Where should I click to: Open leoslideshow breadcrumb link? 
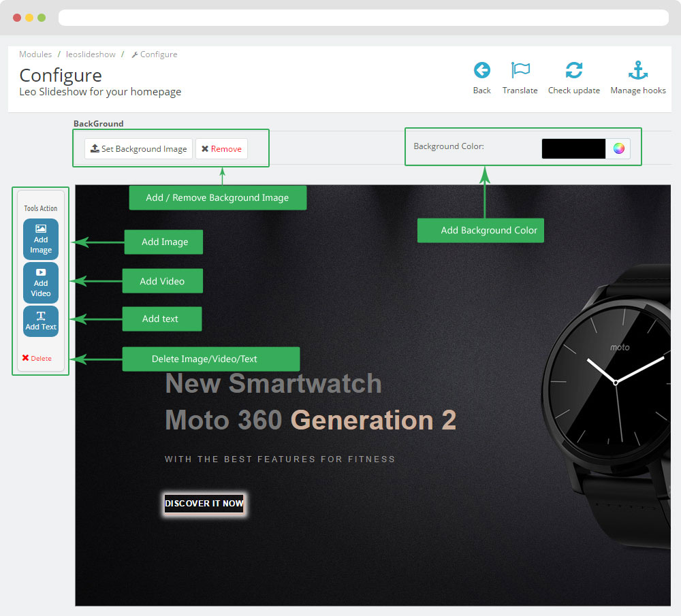click(x=91, y=54)
